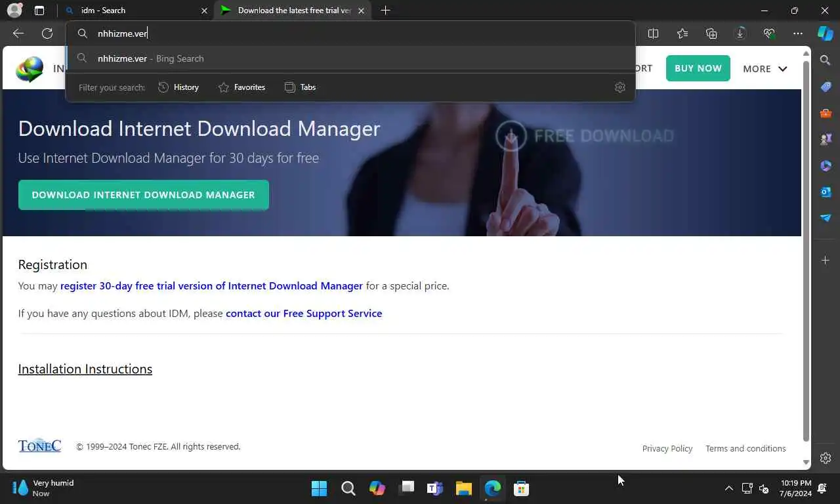Viewport: 840px width, 504px height.
Task: Filter search by History
Action: tap(178, 87)
